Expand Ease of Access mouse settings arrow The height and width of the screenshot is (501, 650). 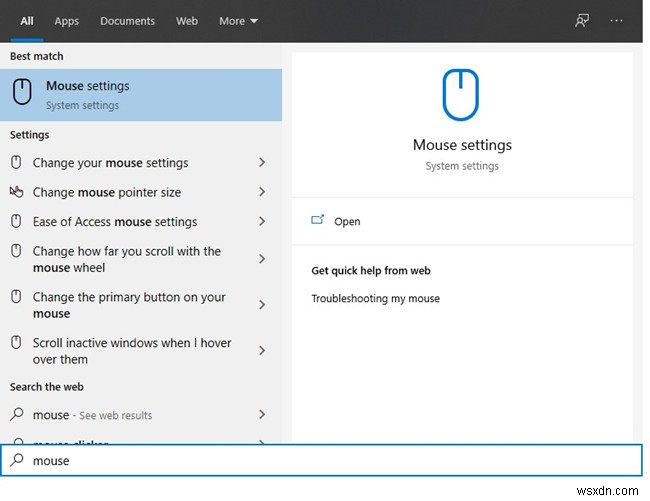point(262,222)
